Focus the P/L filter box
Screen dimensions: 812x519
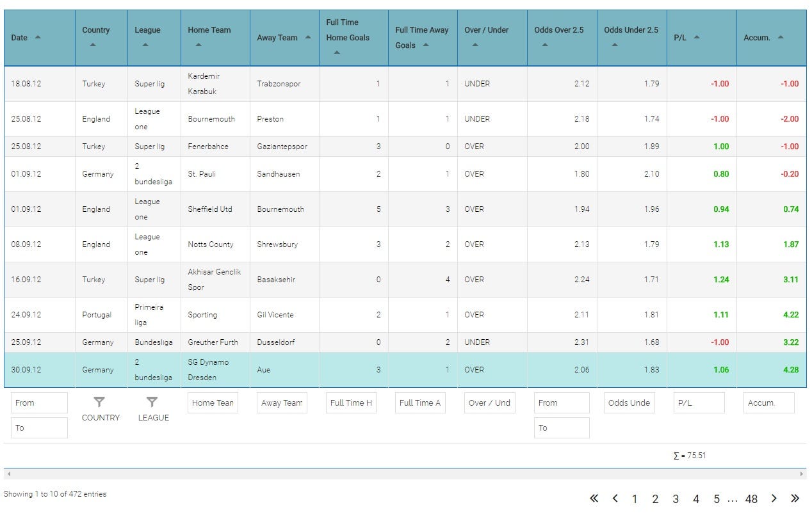point(699,403)
